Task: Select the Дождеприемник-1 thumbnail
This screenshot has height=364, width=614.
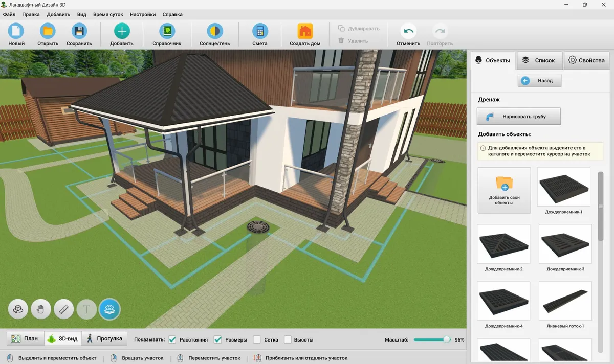Action: pos(564,187)
